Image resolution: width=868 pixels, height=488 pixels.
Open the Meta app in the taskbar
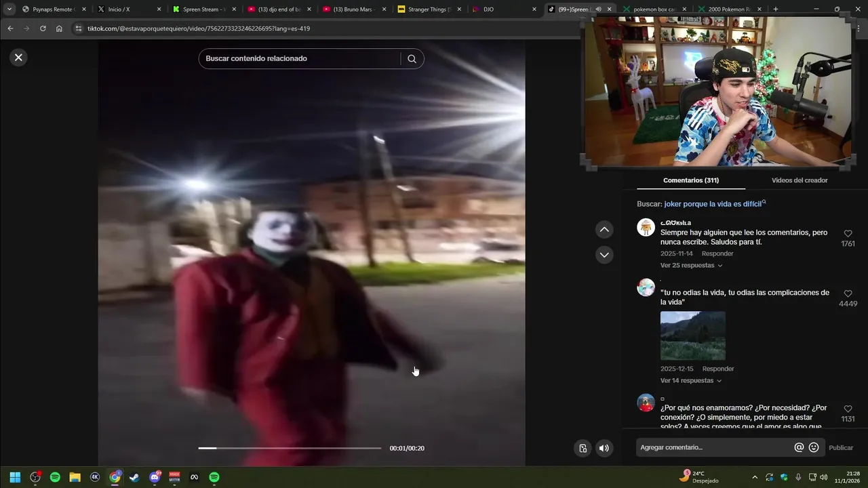point(194,477)
